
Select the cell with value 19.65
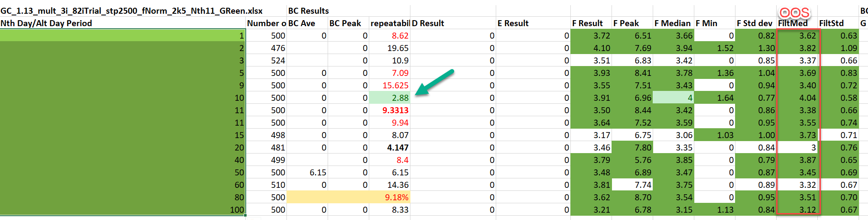pos(389,48)
